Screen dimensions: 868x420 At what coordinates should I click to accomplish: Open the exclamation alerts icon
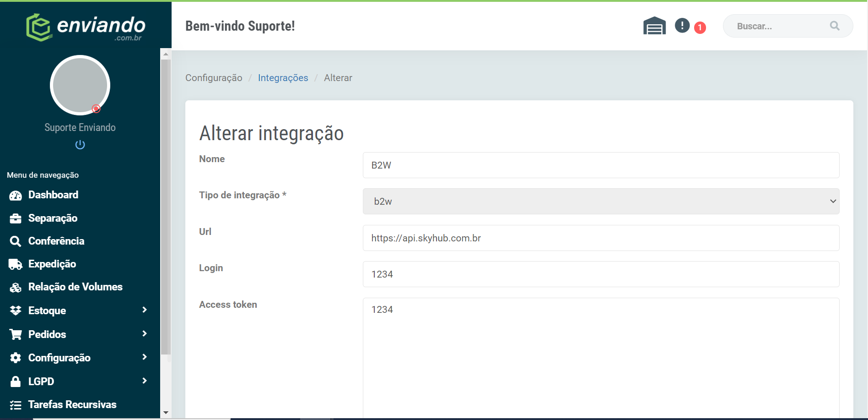coord(682,25)
